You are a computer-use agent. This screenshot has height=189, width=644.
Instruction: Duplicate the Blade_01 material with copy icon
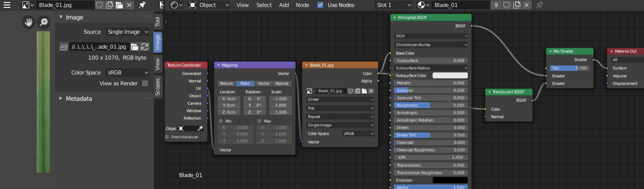tap(517, 5)
